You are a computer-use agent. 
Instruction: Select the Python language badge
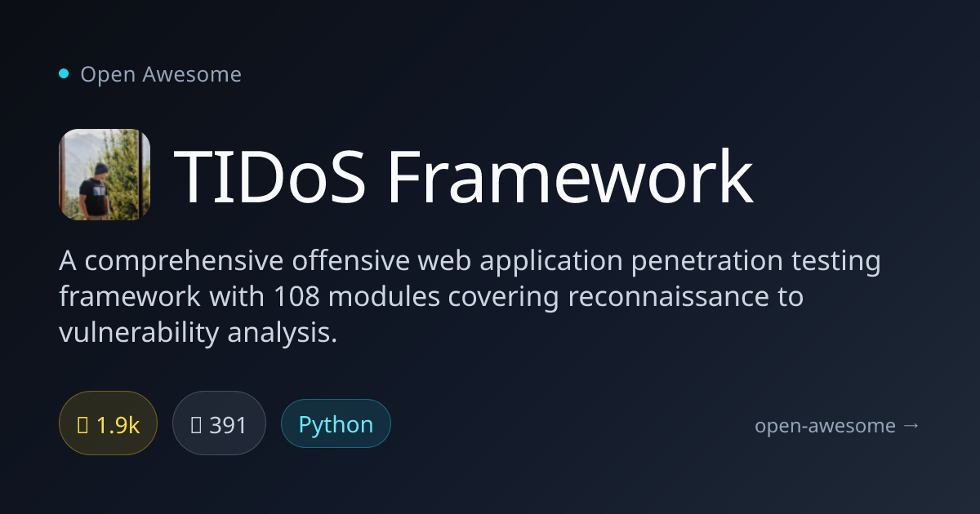pos(336,423)
